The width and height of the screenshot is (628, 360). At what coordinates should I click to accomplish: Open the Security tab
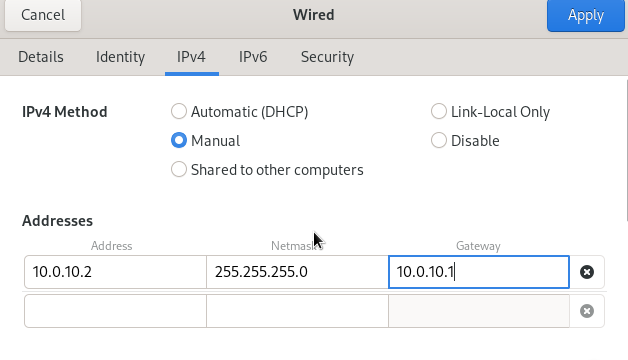327,57
